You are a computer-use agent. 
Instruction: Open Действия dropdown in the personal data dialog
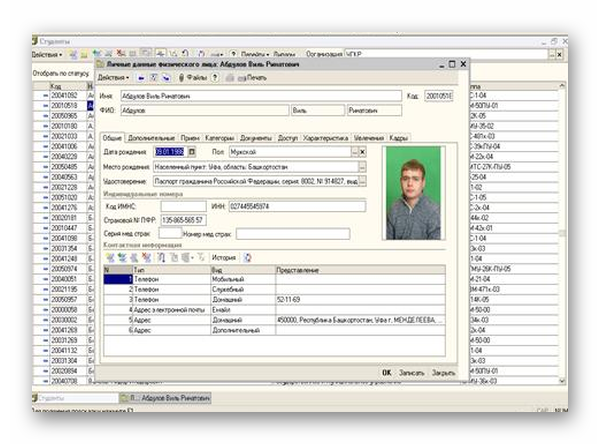coord(114,77)
